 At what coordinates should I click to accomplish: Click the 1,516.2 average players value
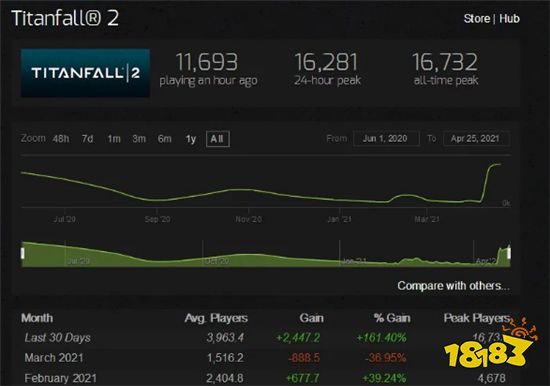click(x=225, y=358)
